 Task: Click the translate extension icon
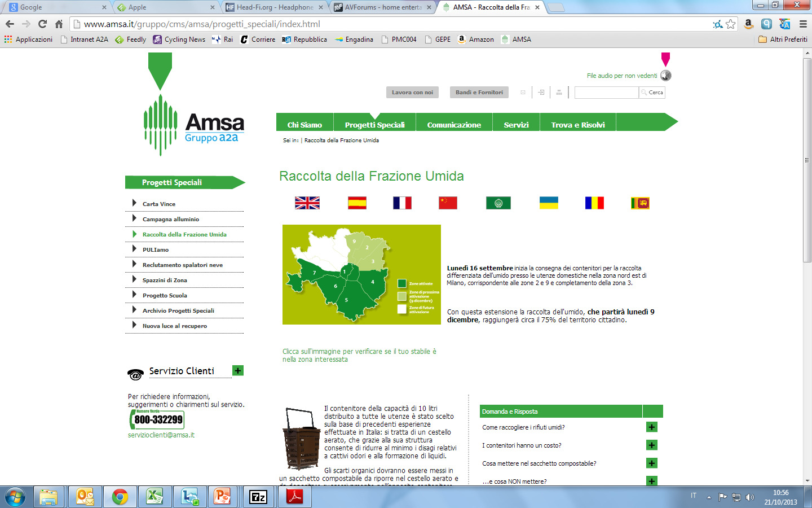click(784, 24)
